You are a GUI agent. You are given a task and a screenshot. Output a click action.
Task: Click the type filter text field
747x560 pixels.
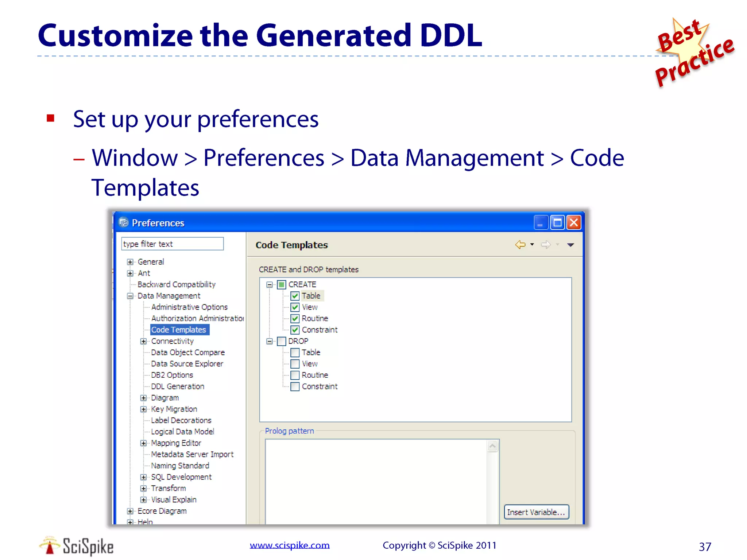(x=172, y=244)
